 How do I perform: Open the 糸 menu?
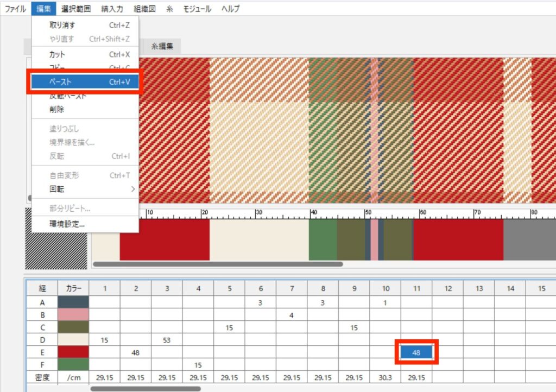(169, 9)
